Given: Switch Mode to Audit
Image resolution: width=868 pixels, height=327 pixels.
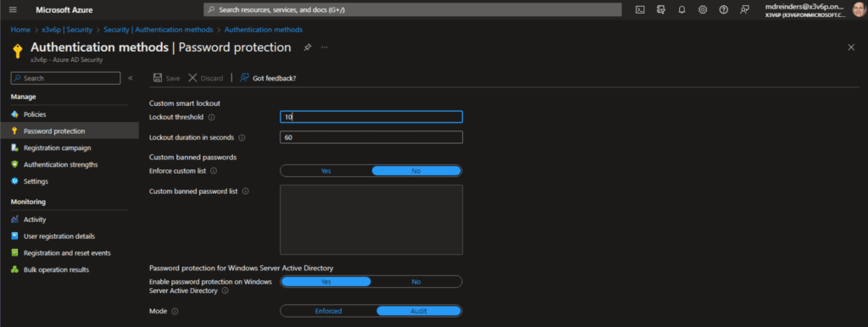Looking at the screenshot, I should pos(419,311).
